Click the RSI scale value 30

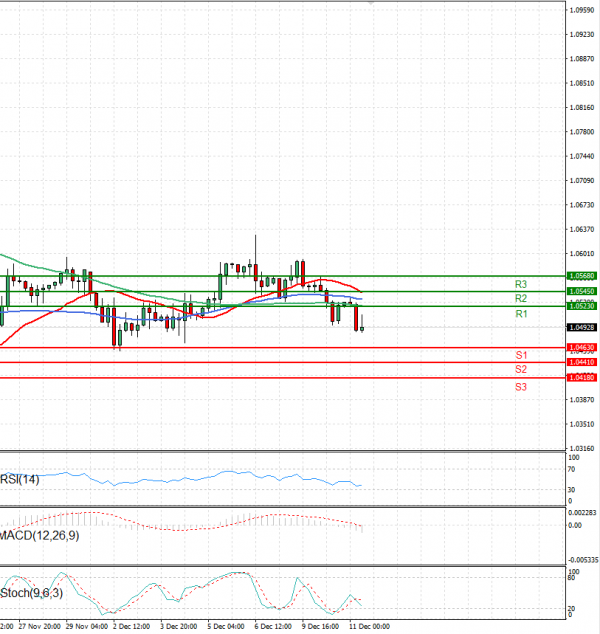(571, 490)
